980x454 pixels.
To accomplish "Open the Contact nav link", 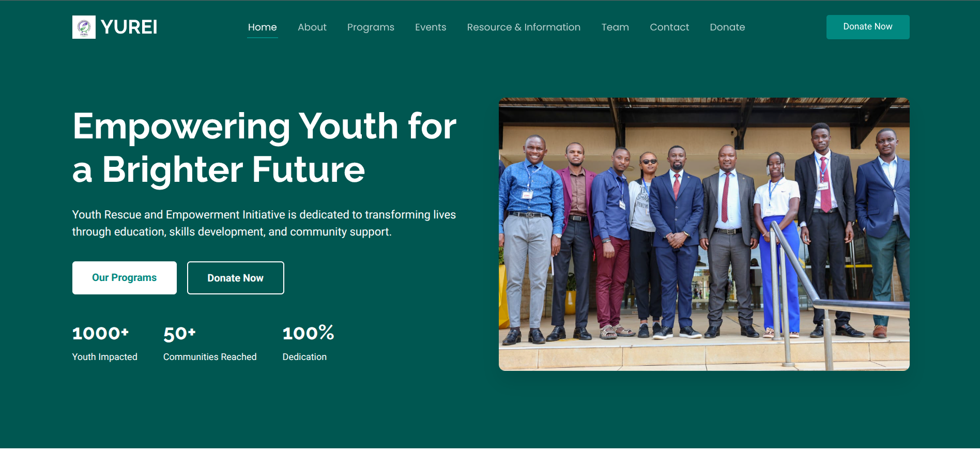I will (x=669, y=27).
